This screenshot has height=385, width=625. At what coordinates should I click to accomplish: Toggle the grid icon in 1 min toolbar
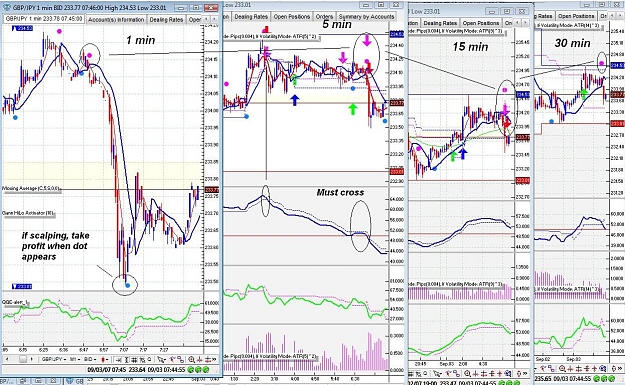(x=134, y=360)
